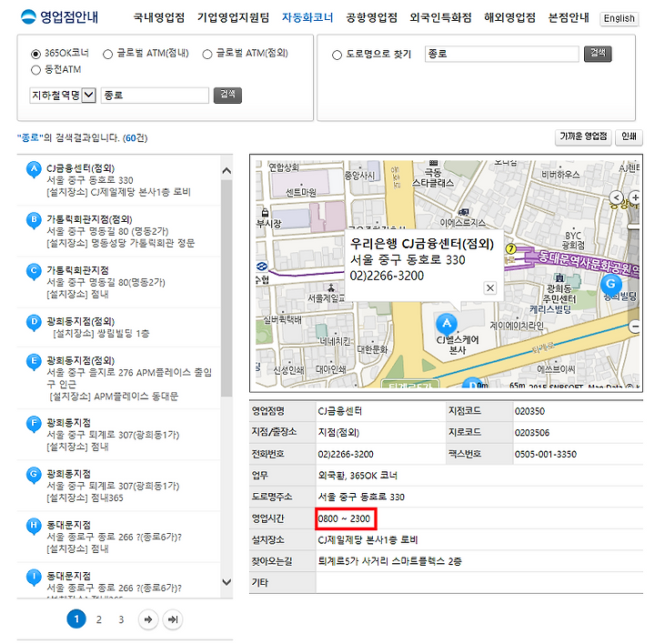Select marker C for 가톨릭회관지점
The image size is (655, 644).
pyautogui.click(x=34, y=271)
